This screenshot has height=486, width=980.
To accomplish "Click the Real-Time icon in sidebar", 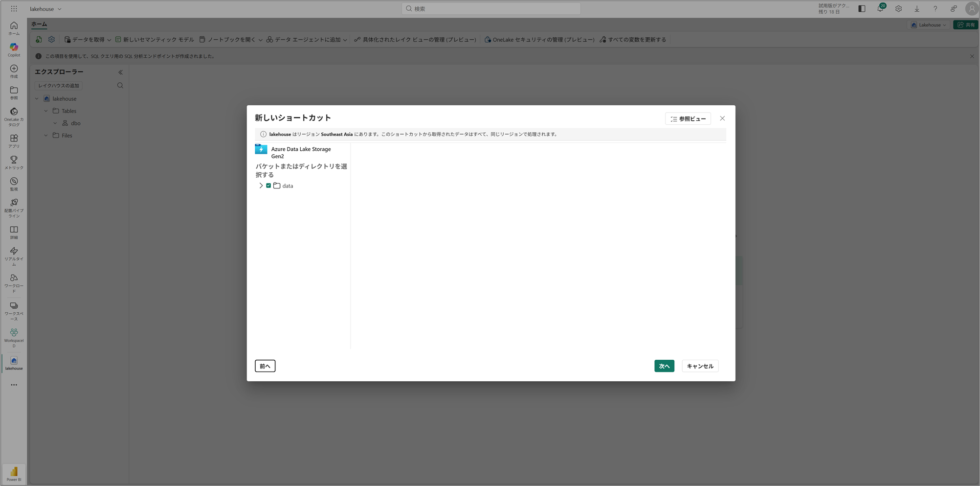I will coord(14,256).
